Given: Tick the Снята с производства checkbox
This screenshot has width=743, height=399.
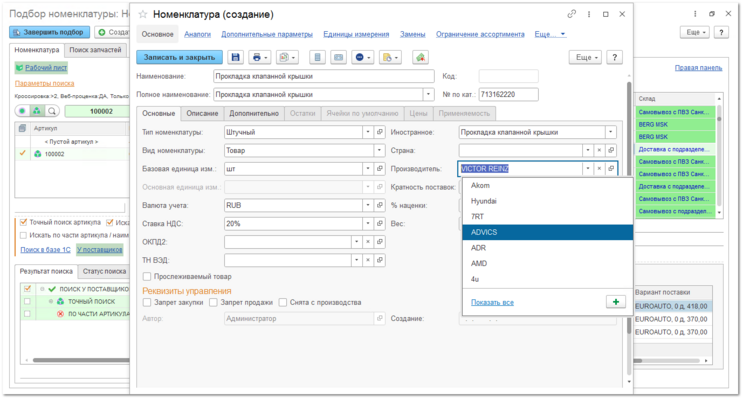Looking at the screenshot, I should [x=283, y=302].
